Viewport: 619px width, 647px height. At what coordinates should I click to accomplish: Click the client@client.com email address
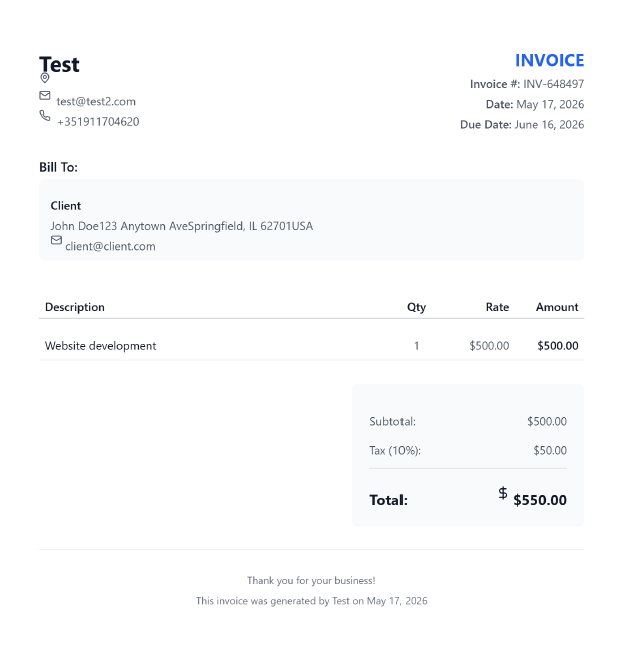[x=110, y=246]
